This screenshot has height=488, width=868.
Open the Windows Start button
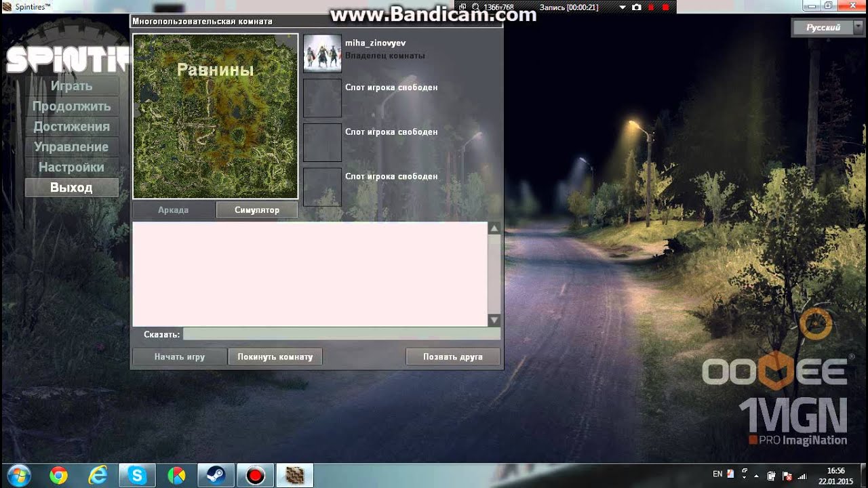[18, 476]
